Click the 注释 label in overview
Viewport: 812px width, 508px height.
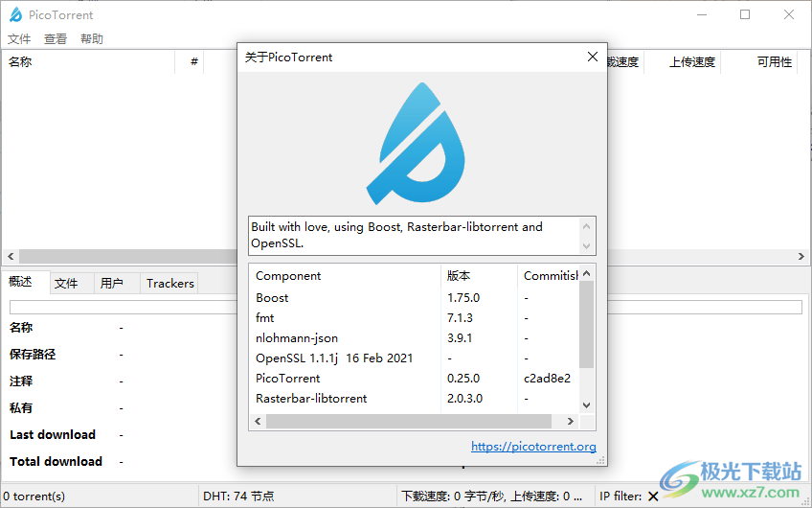point(21,381)
